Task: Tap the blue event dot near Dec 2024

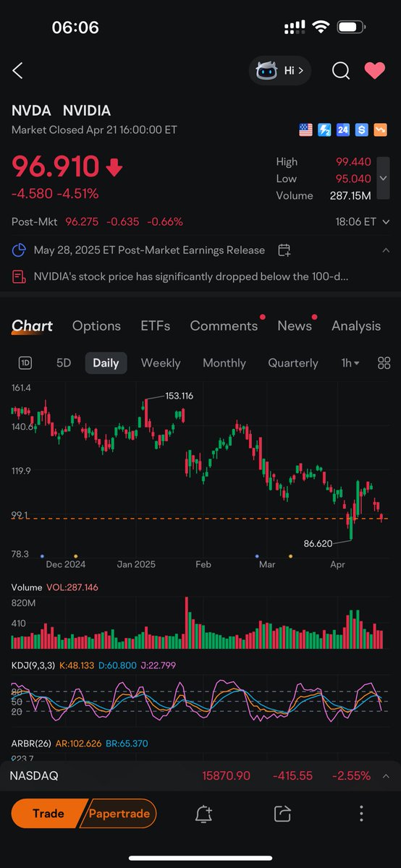Action: [x=42, y=556]
